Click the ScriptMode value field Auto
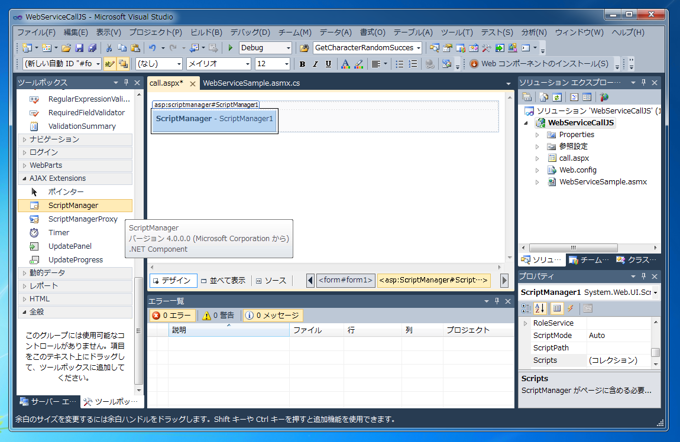Image resolution: width=680 pixels, height=442 pixels. click(618, 335)
